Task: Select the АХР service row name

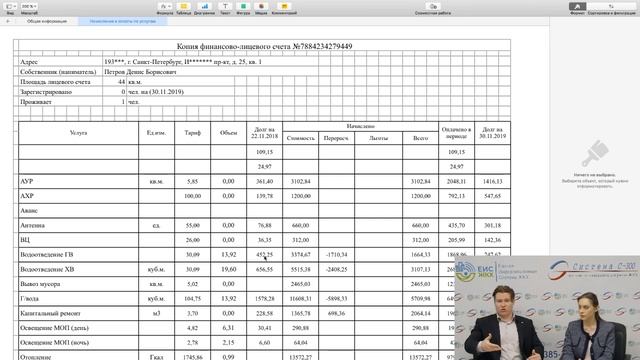Action: pyautogui.click(x=78, y=196)
